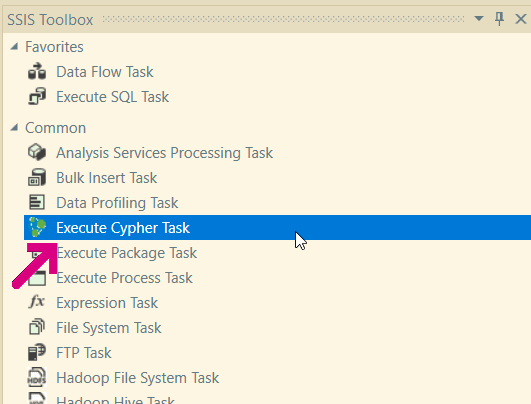
Task: Click the FTP Task icon
Action: [37, 352]
